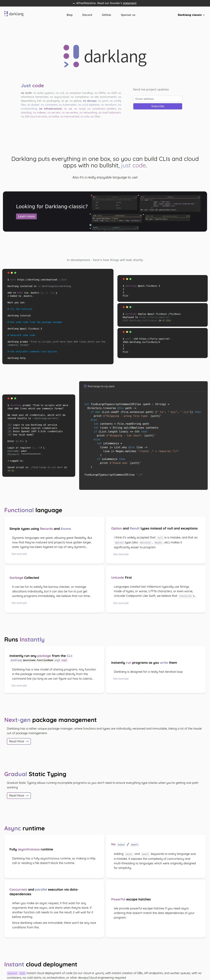Read More about Gradual Static Typing
This screenshot has width=210, height=980.
click(19, 795)
